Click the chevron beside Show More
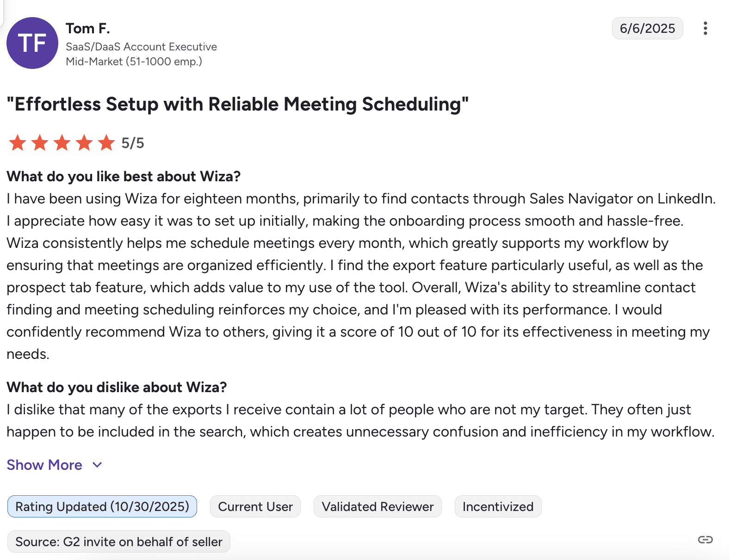 97,465
